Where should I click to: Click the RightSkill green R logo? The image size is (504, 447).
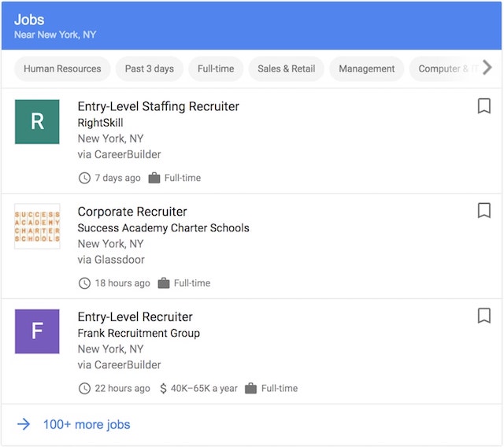(37, 122)
